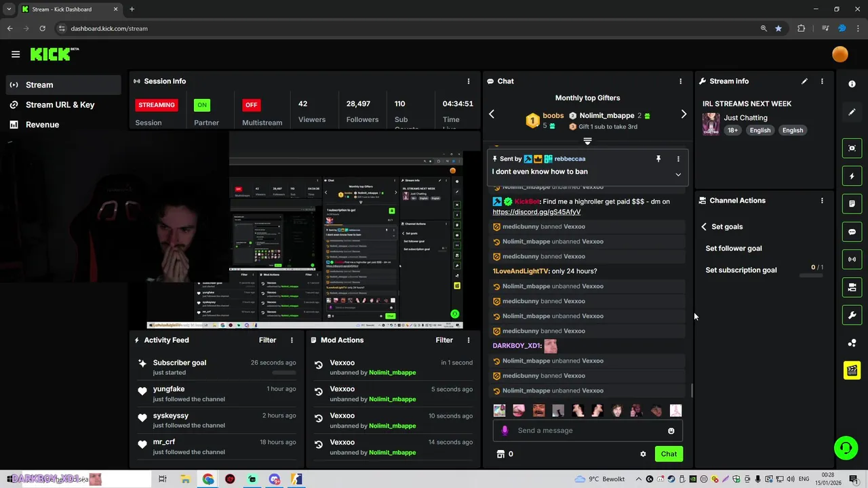Open the browser extensions menu

point(801,28)
